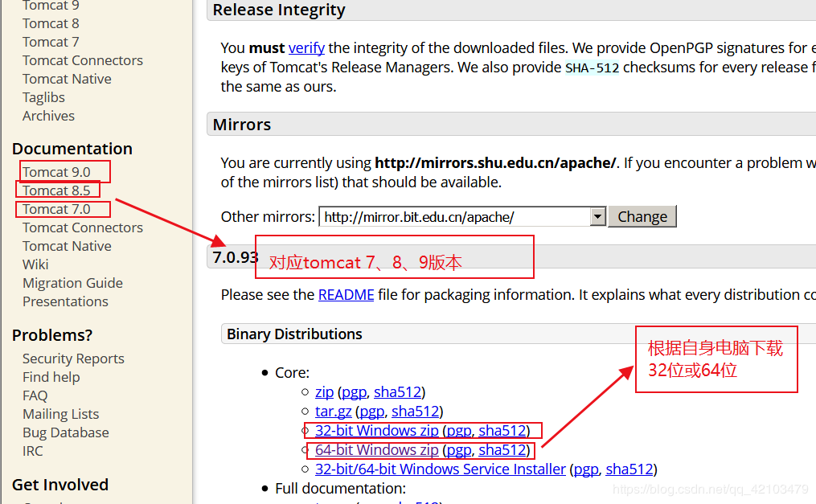
Task: Open sha512 for 64-bit Windows zip
Action: [502, 450]
